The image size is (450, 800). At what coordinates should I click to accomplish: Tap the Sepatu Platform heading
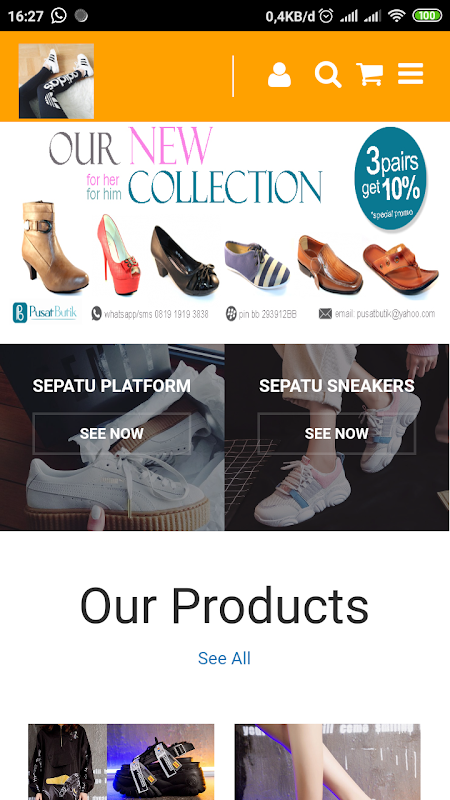(112, 386)
